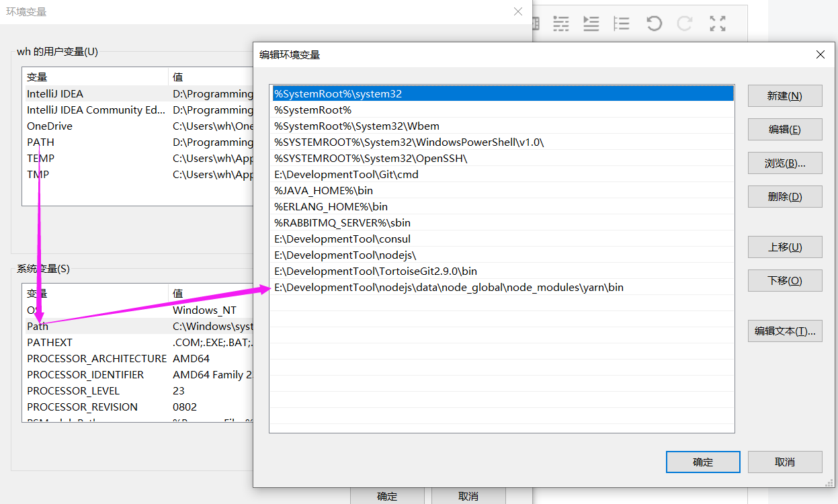Click the Windows_NT value cell

click(205, 310)
